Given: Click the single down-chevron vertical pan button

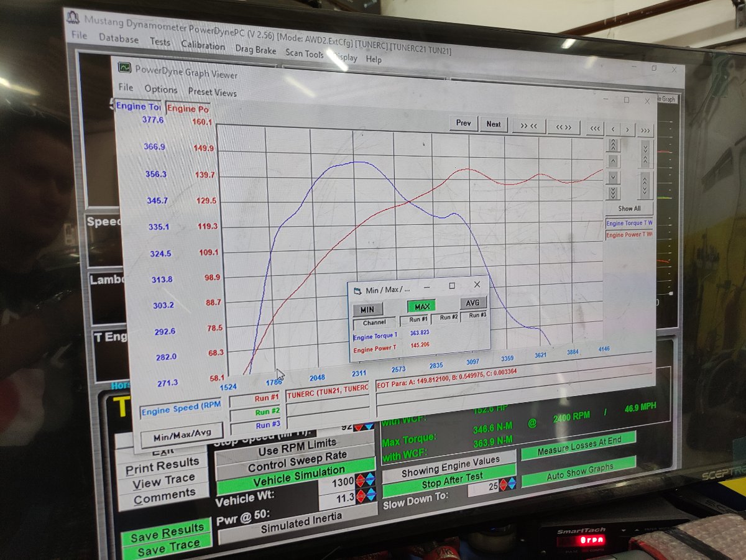Looking at the screenshot, I should point(613,177).
